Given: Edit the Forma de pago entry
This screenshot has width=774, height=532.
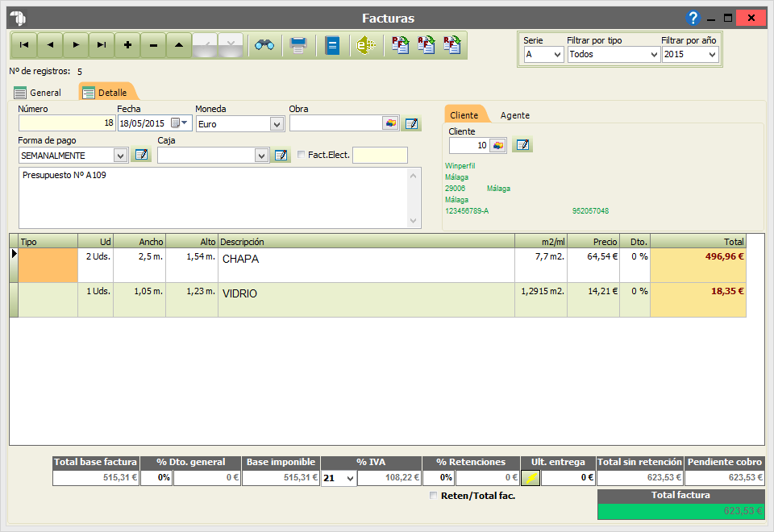Looking at the screenshot, I should pos(141,155).
